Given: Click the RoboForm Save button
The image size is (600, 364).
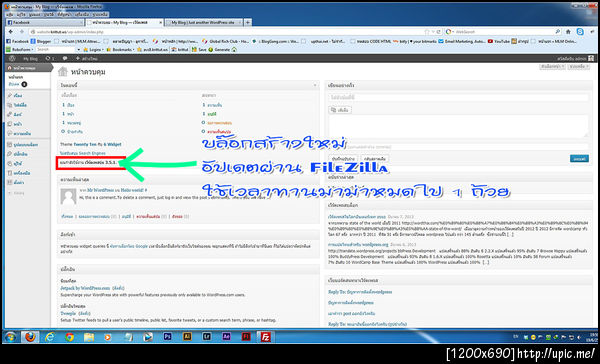Looking at the screenshot, I should tap(199, 49).
